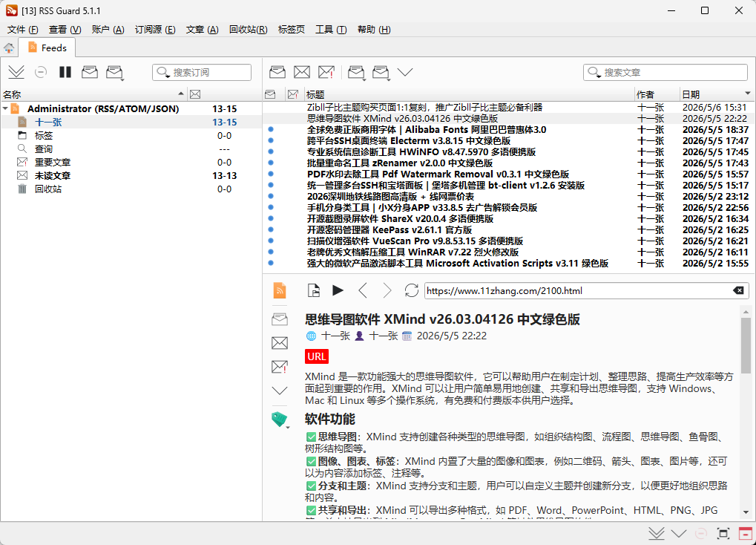The height and width of the screenshot is (545, 756).
Task: Toggle importance envelope icon in article toolbar
Action: pos(326,73)
